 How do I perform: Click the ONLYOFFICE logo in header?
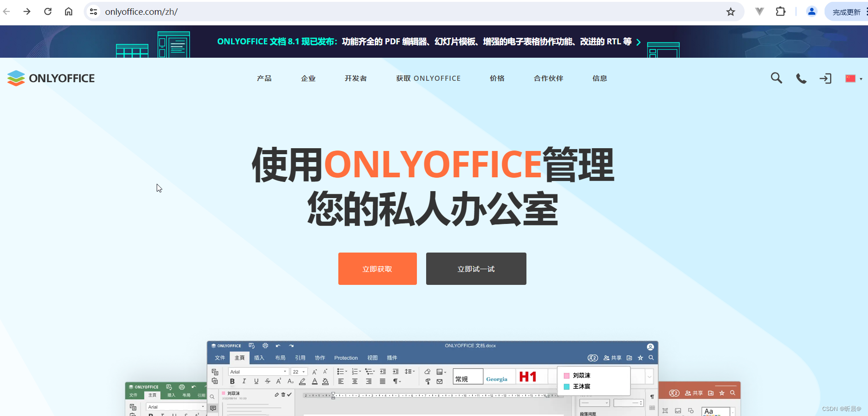coord(51,78)
